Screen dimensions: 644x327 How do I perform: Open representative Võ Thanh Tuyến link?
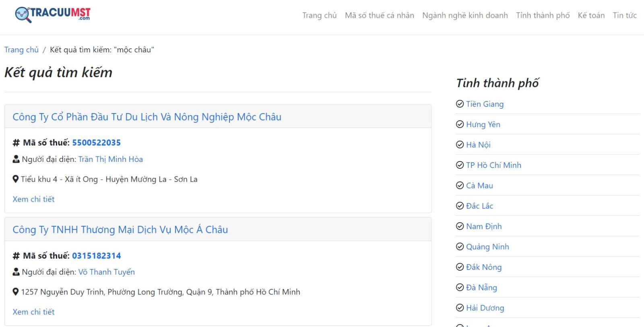(x=107, y=272)
